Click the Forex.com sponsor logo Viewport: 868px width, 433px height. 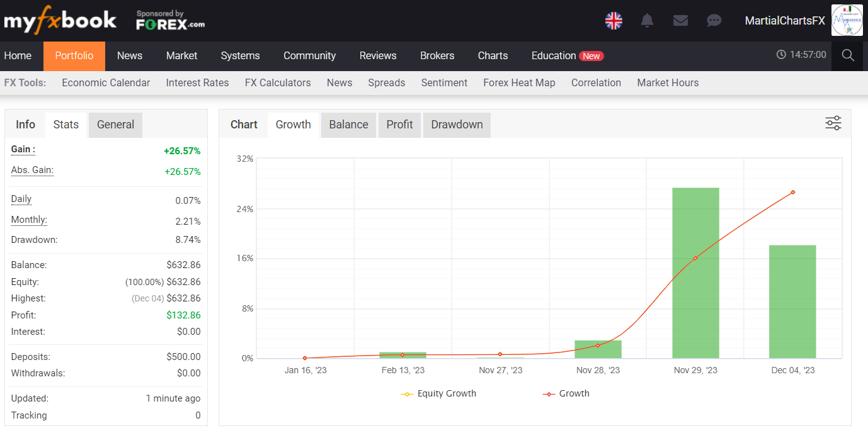170,21
